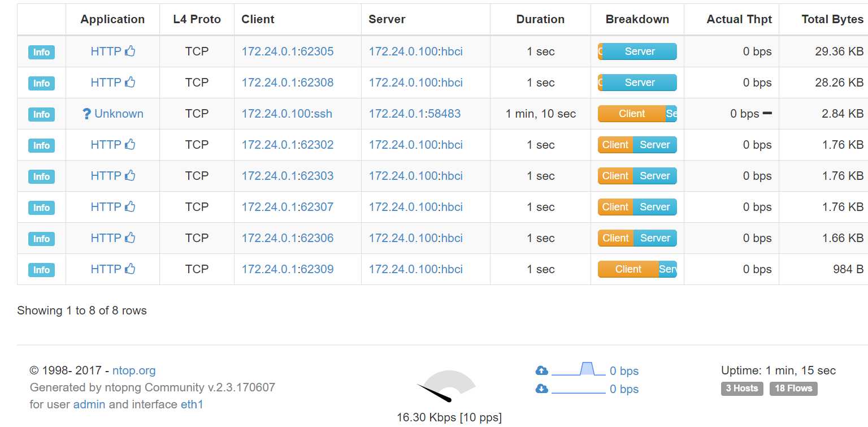
Task: Open the ntop.org link in footer
Action: (x=134, y=371)
